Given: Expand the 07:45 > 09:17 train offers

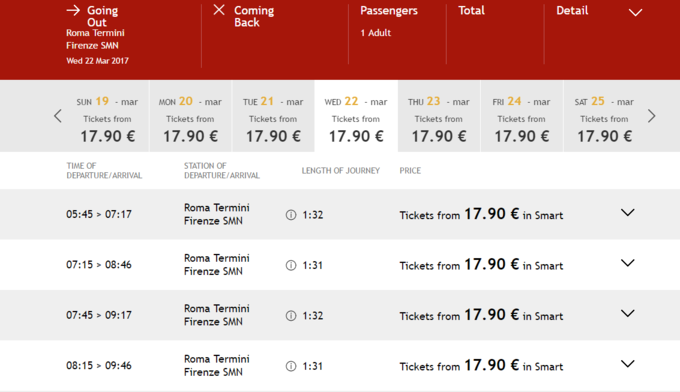Looking at the screenshot, I should (628, 313).
